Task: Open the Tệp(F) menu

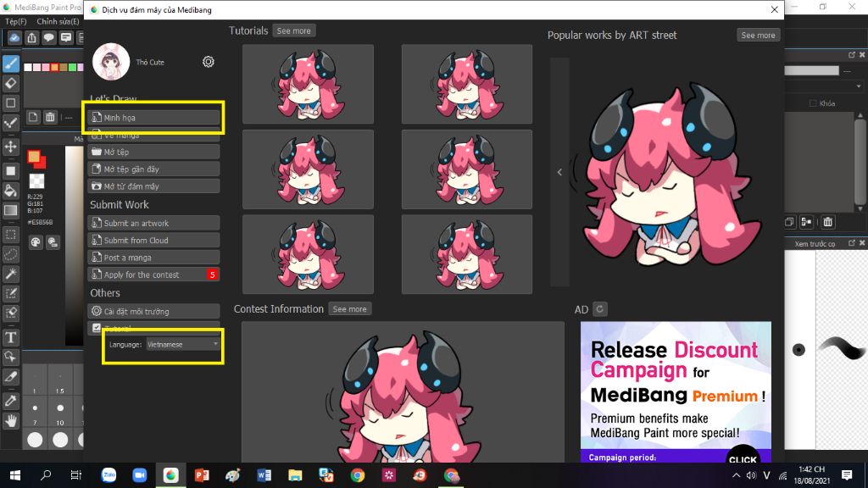Action: coord(15,21)
